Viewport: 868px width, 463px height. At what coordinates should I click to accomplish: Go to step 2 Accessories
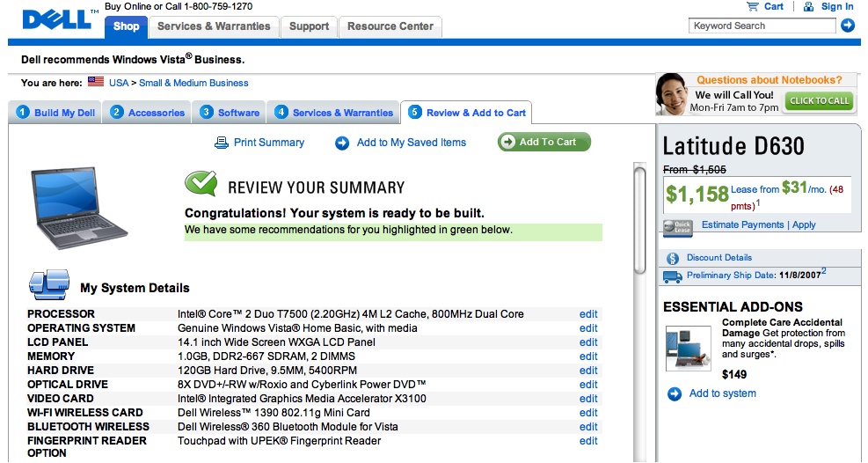[x=147, y=113]
